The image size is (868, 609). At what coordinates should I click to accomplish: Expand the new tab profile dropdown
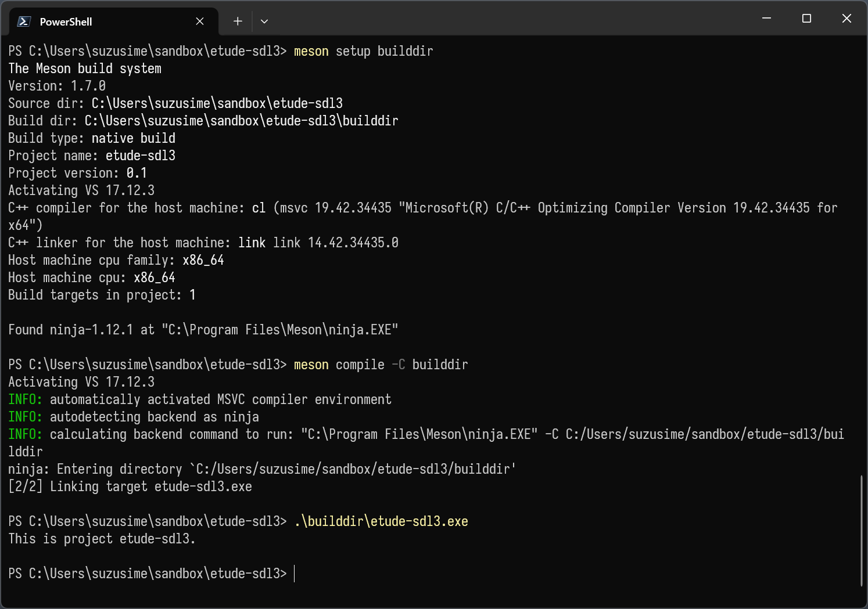[264, 21]
